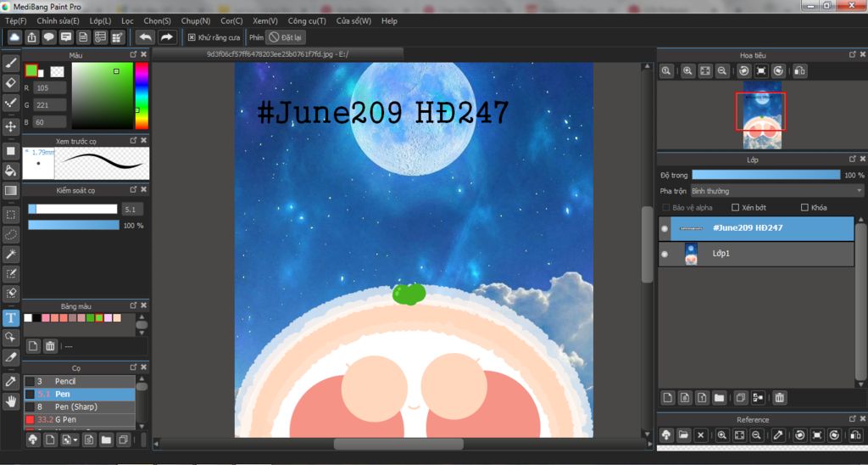Undock the Cọ brush panel
Image resolution: width=868 pixels, height=465 pixels.
[133, 367]
